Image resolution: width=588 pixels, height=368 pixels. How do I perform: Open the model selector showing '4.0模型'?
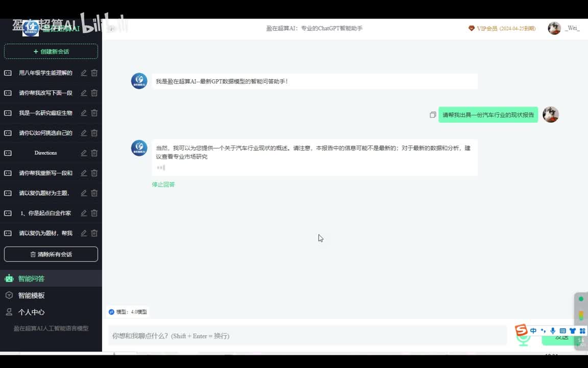128,312
